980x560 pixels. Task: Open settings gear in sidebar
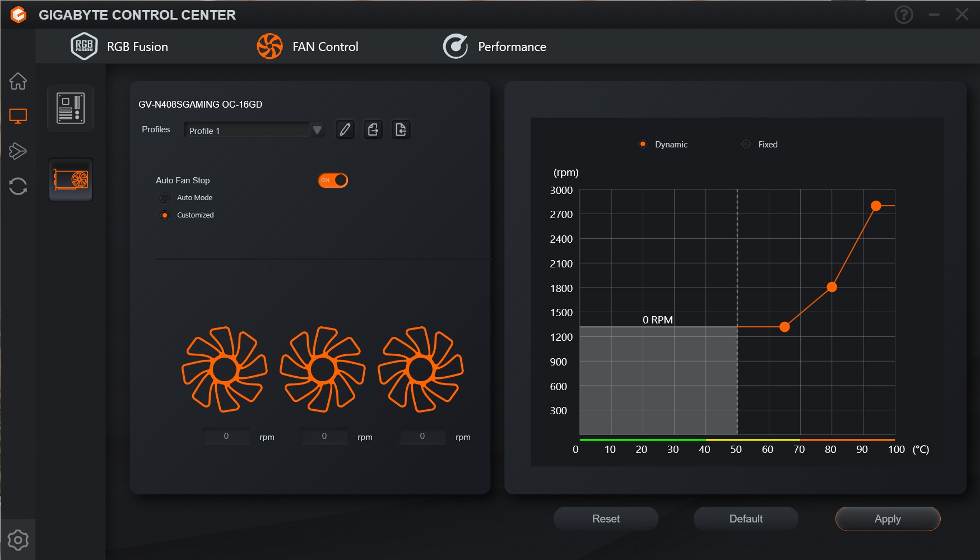[x=18, y=540]
